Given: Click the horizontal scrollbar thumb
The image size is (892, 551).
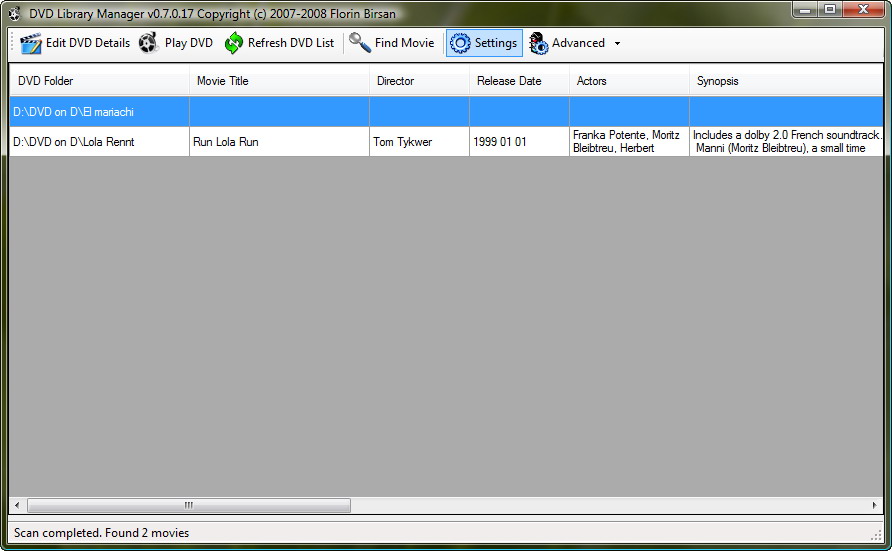Looking at the screenshot, I should 188,506.
